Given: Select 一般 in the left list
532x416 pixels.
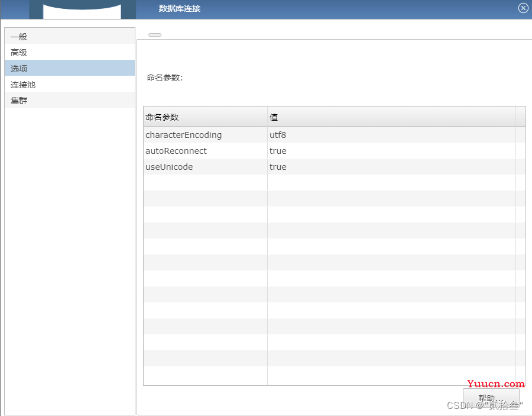Looking at the screenshot, I should tap(70, 36).
